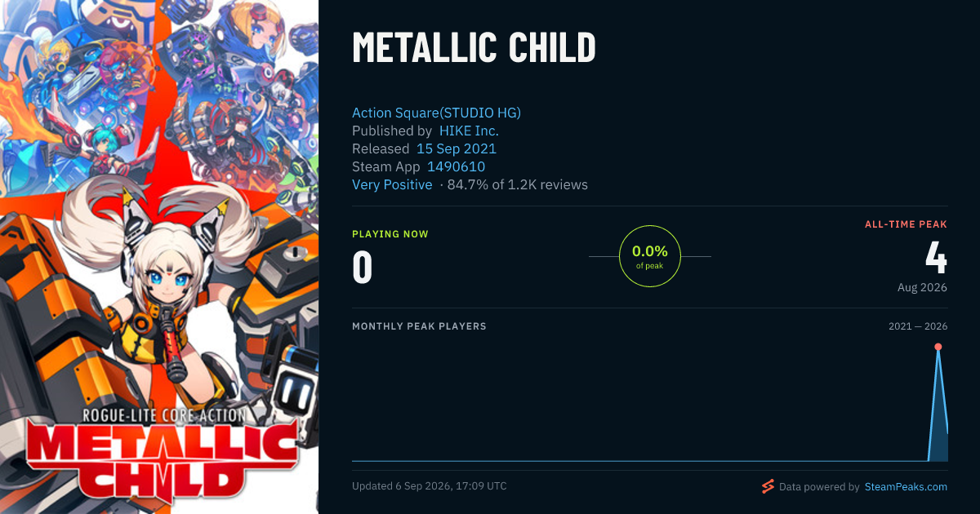Click the Playing Now count 0

(x=363, y=267)
